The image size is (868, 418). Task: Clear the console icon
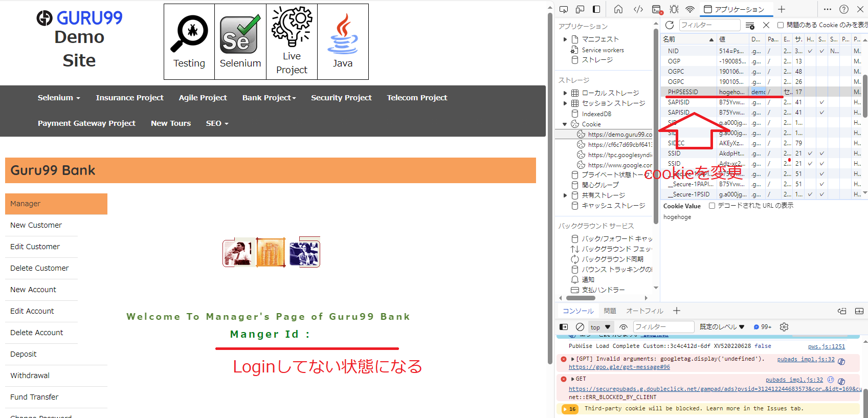580,327
